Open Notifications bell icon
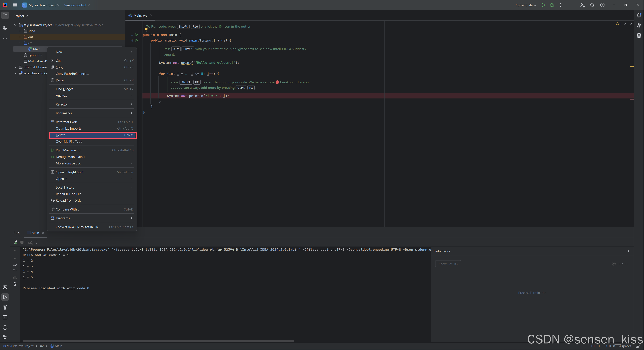 [639, 15]
